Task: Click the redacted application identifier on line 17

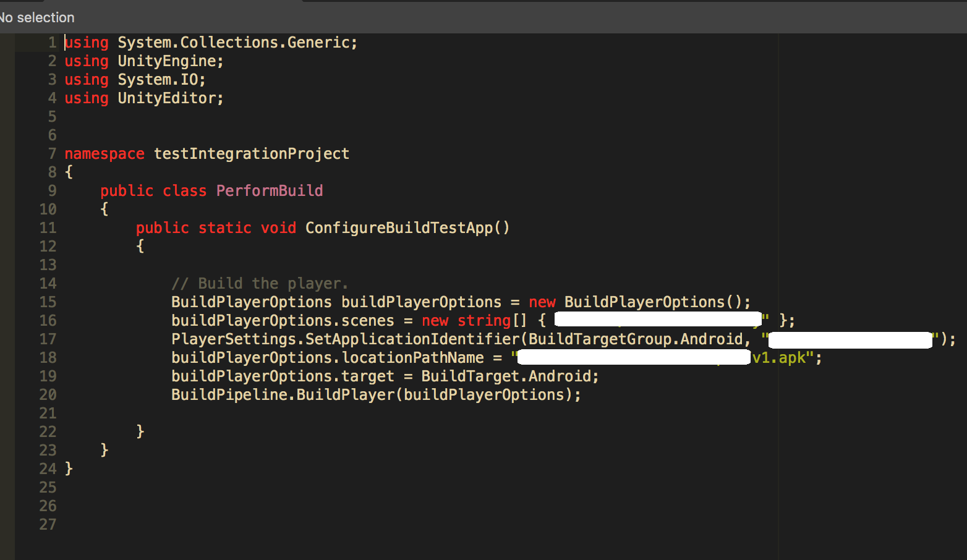Action: (850, 339)
